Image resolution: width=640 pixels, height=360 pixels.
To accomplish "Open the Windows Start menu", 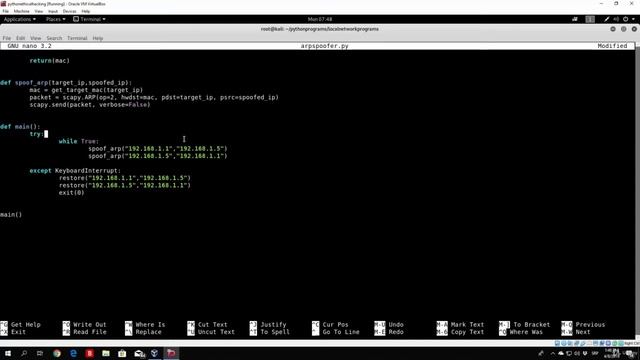I will [7, 353].
